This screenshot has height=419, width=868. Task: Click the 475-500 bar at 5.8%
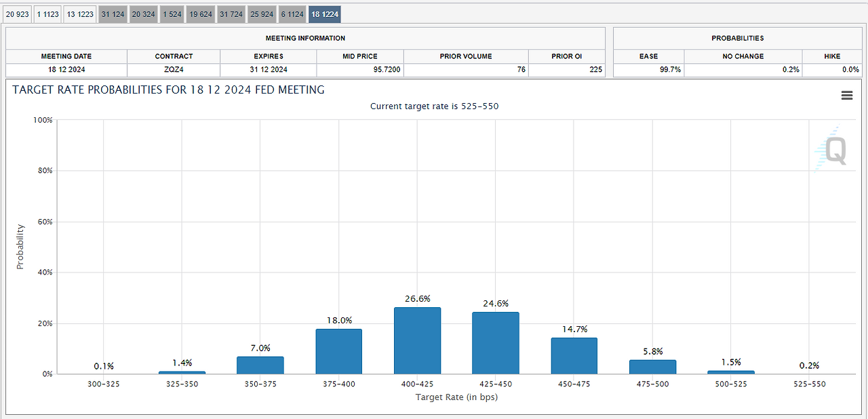click(x=652, y=367)
